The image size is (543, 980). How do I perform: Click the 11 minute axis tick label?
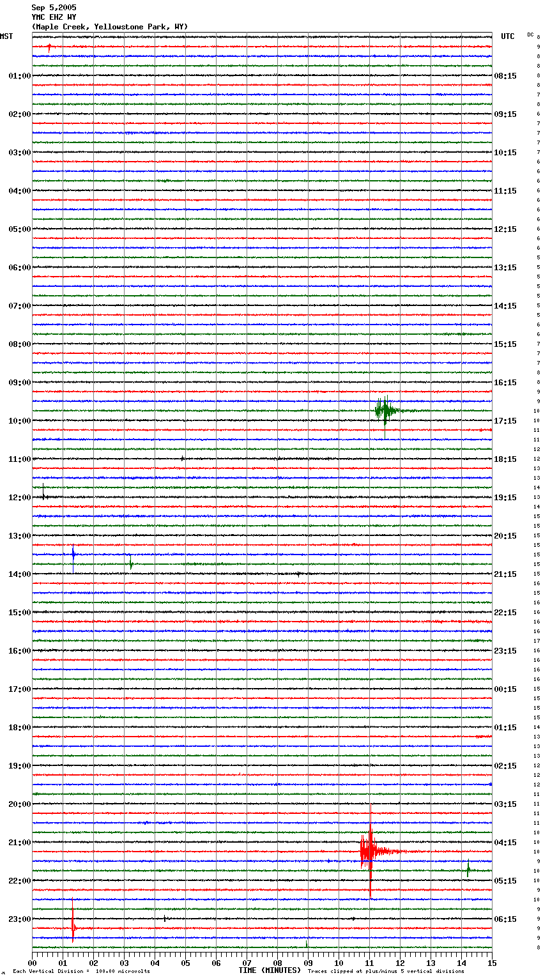click(x=369, y=963)
